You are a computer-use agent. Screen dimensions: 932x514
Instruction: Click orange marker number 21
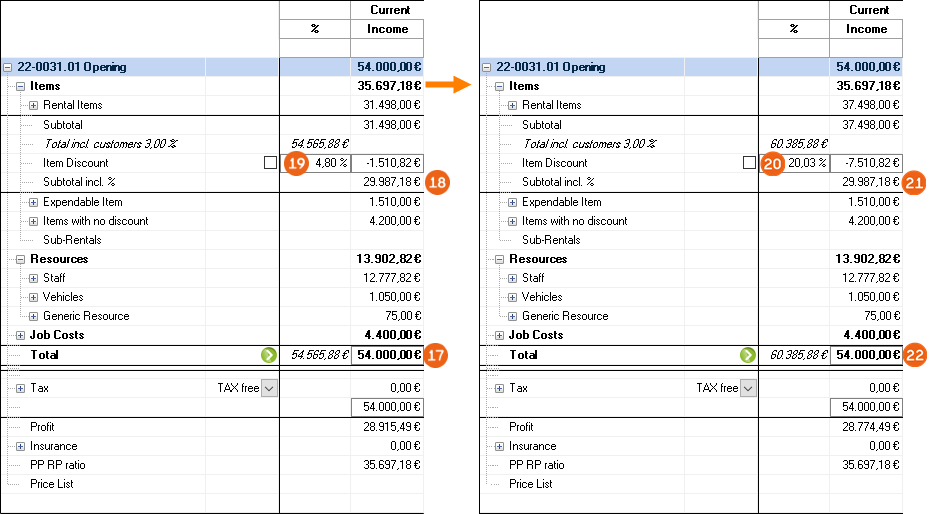click(x=914, y=182)
